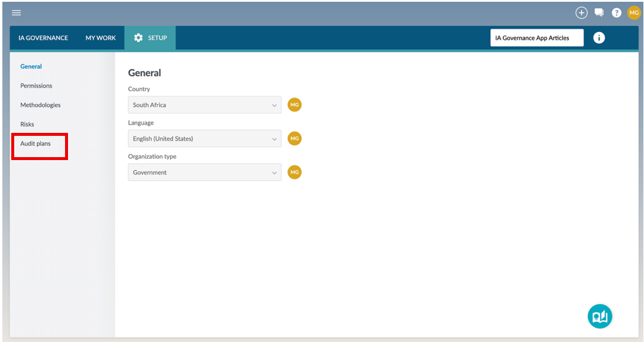Screen dimensions: 644x342
Task: Expand the Organization type dropdown showing Government
Action: coord(205,172)
